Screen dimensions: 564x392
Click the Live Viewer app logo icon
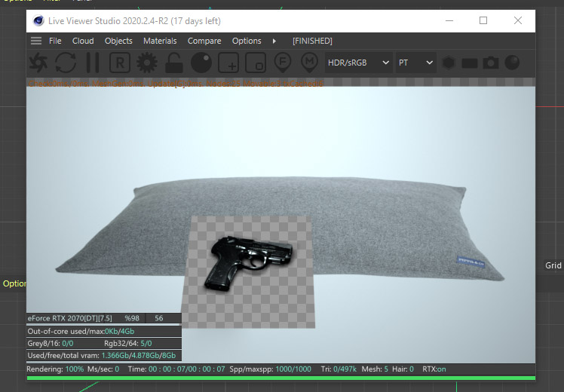pyautogui.click(x=38, y=21)
